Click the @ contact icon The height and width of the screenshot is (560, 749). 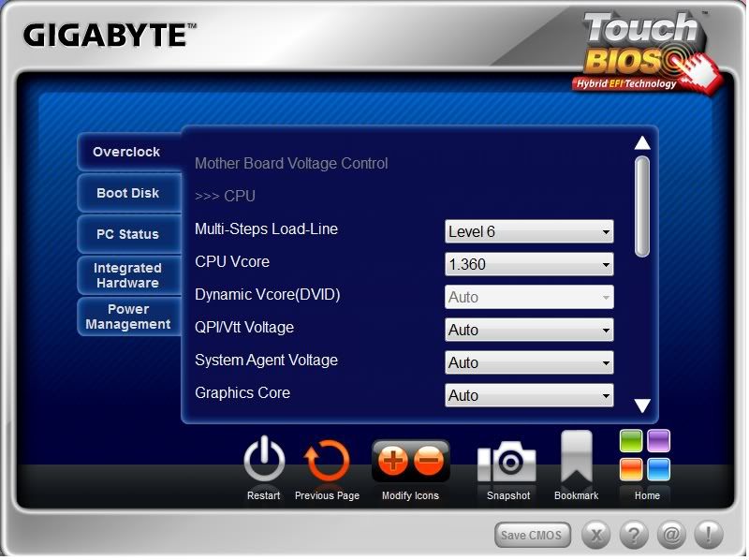point(670,535)
